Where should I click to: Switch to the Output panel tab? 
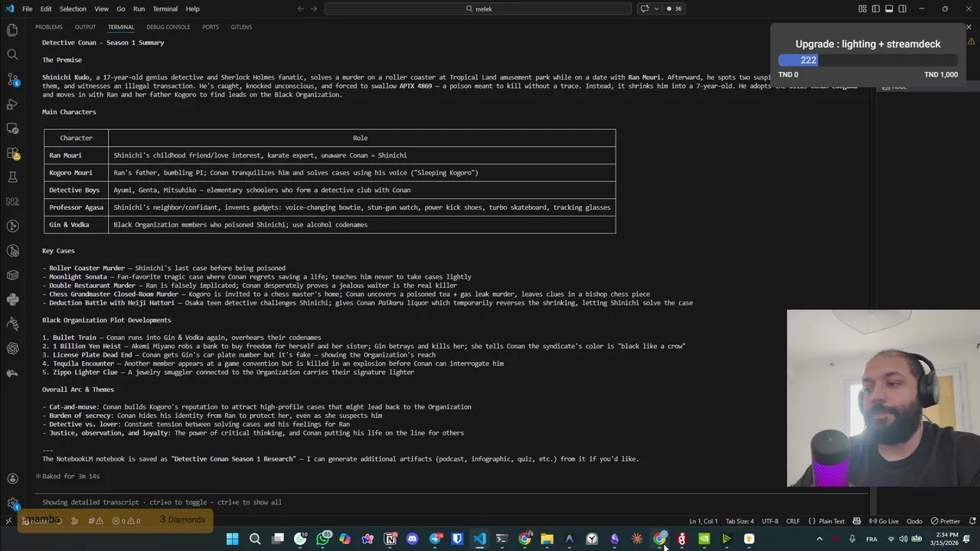[85, 27]
